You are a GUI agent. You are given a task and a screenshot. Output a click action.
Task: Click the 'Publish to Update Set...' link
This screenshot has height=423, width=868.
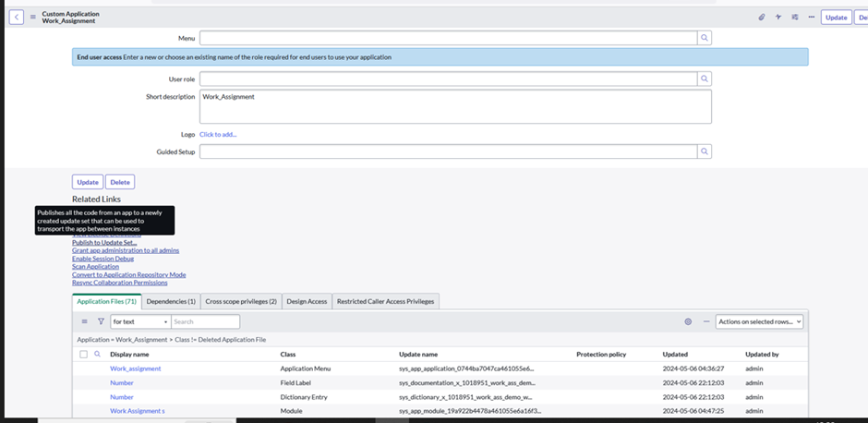[110, 242]
